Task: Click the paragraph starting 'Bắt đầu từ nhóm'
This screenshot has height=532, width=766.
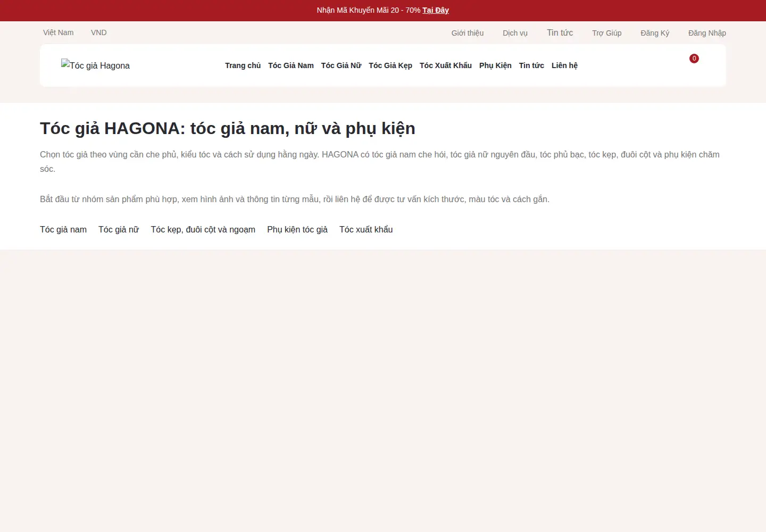Action: click(295, 199)
